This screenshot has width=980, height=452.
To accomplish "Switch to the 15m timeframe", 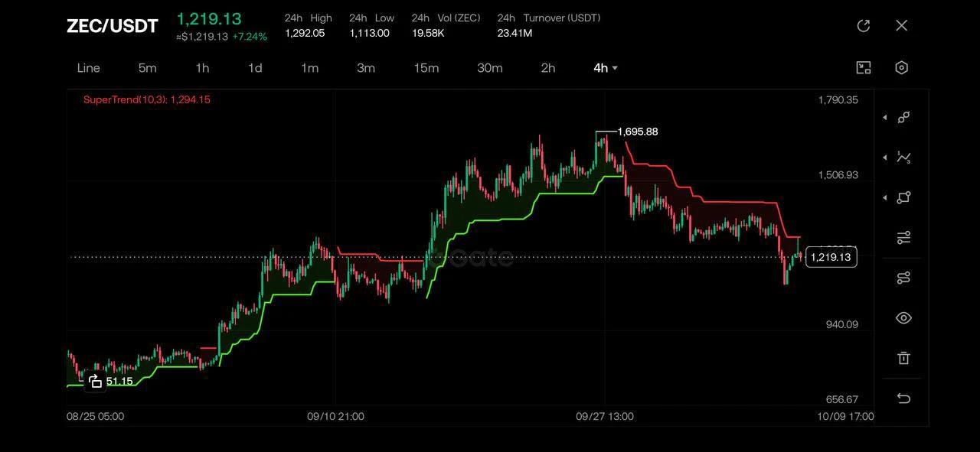I will pyautogui.click(x=426, y=68).
